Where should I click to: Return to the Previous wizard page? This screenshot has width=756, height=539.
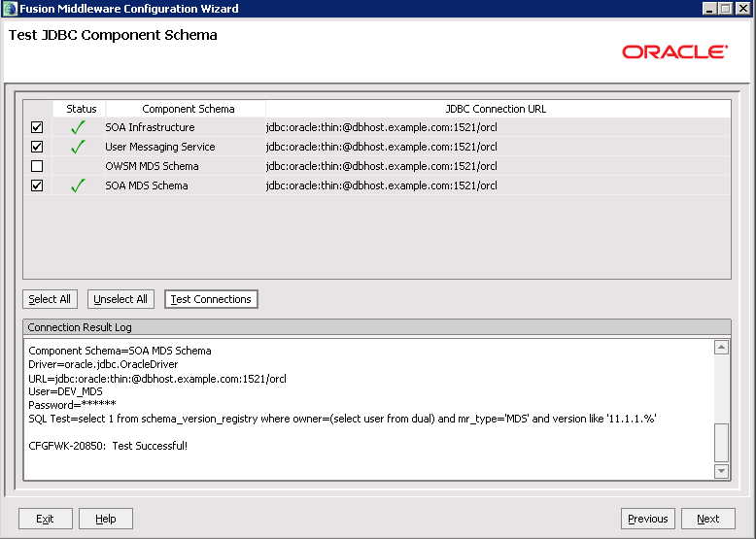[647, 519]
